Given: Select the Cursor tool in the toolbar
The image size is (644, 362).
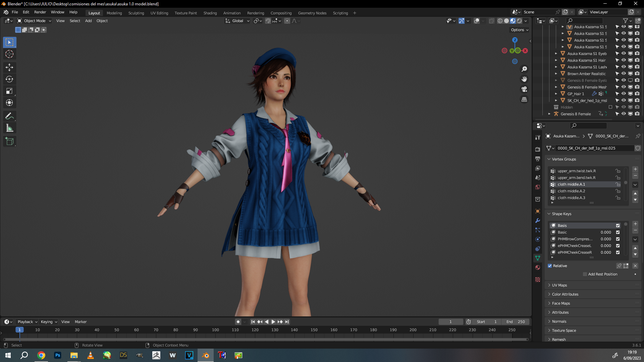Looking at the screenshot, I should click(x=9, y=54).
